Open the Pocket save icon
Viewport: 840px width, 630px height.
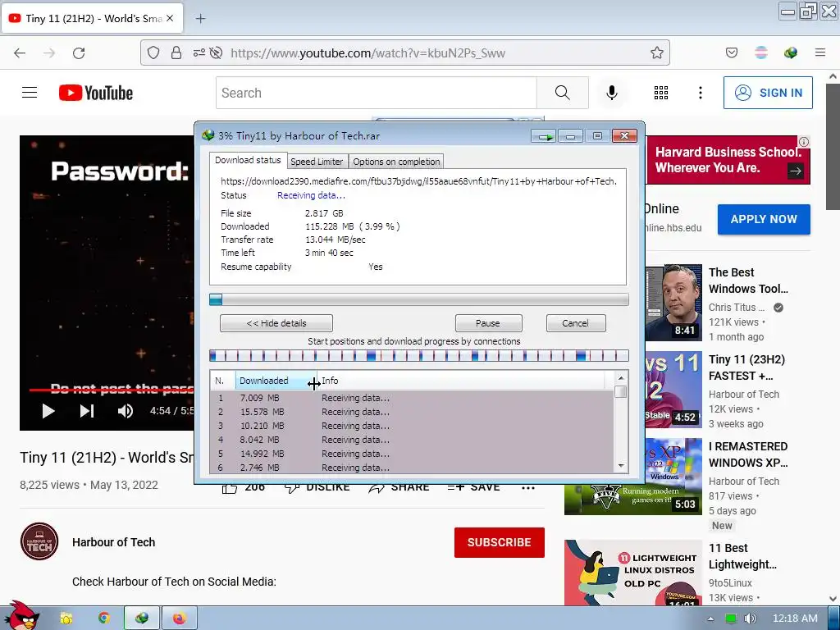point(732,52)
